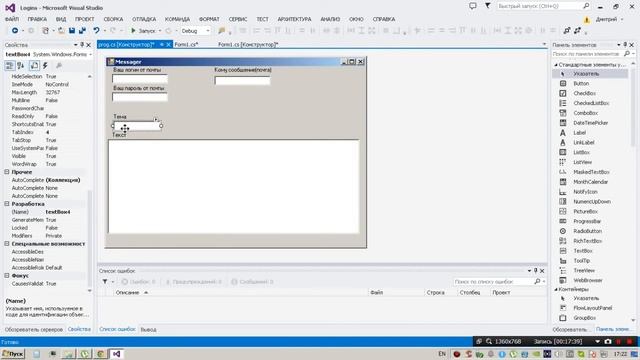This screenshot has width=640, height=360.
Task: Open the ОТЛАДКА menu
Action: point(144,19)
